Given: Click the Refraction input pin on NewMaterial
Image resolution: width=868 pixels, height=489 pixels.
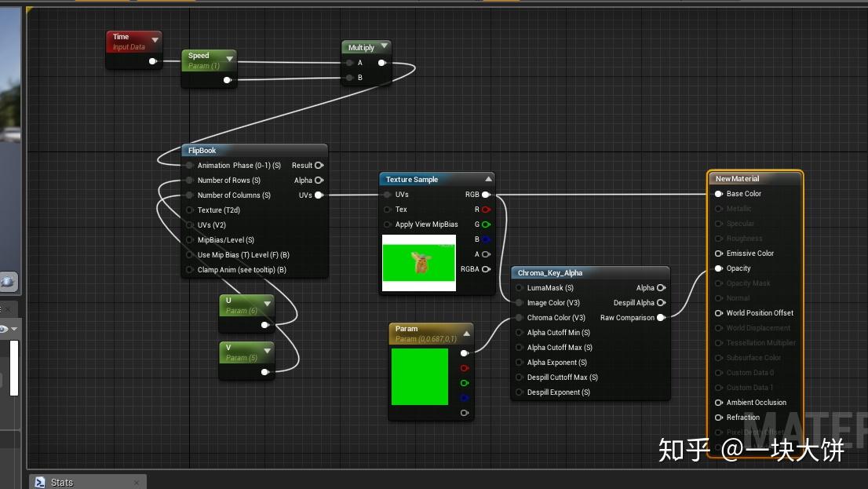Looking at the screenshot, I should (x=717, y=417).
